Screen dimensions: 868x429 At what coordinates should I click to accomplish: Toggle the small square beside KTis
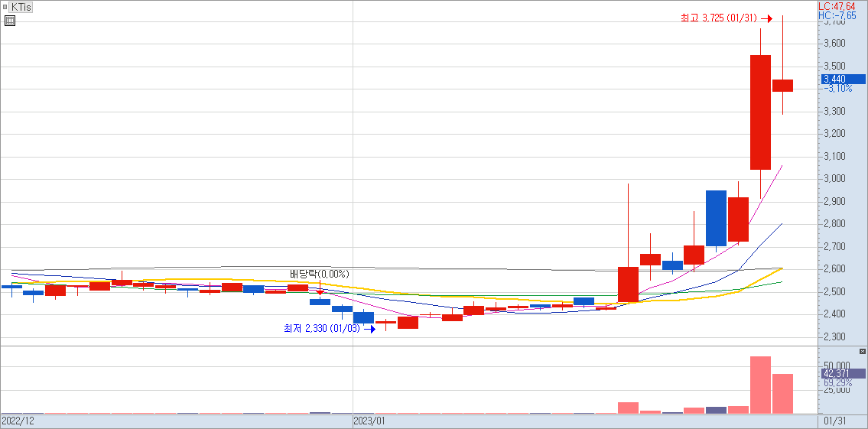point(5,7)
